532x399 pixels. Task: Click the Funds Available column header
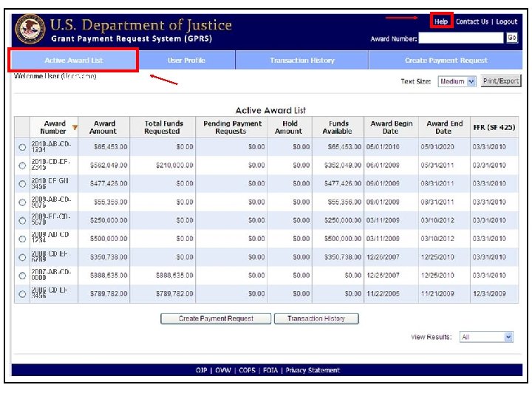point(338,127)
